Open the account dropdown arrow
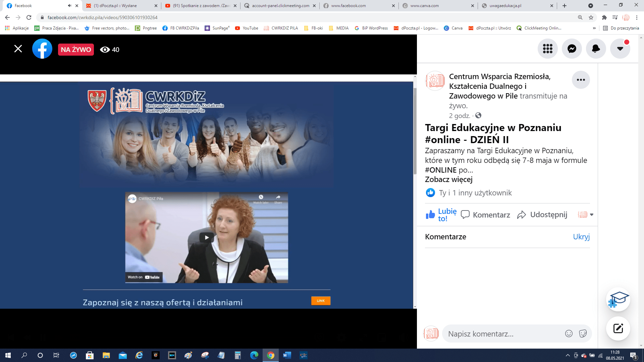The image size is (644, 362). click(x=620, y=49)
